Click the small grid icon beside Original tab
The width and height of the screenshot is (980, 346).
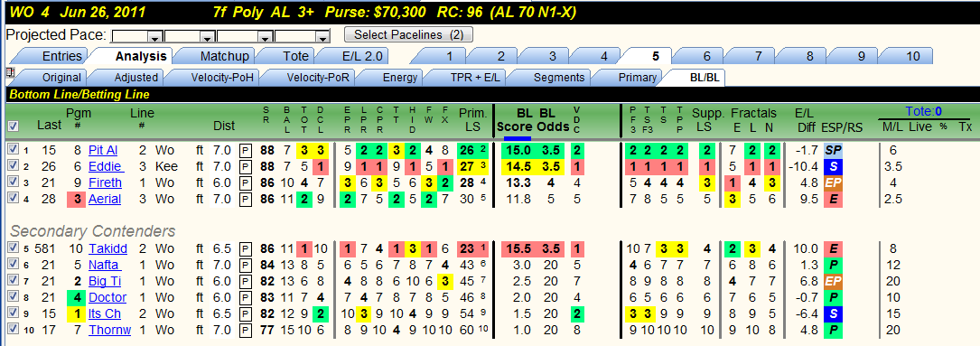pos(9,73)
